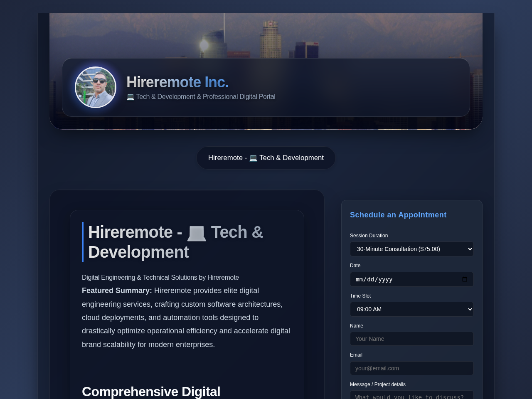The height and width of the screenshot is (399, 532).
Task: Open the Session Duration dropdown
Action: tap(412, 249)
